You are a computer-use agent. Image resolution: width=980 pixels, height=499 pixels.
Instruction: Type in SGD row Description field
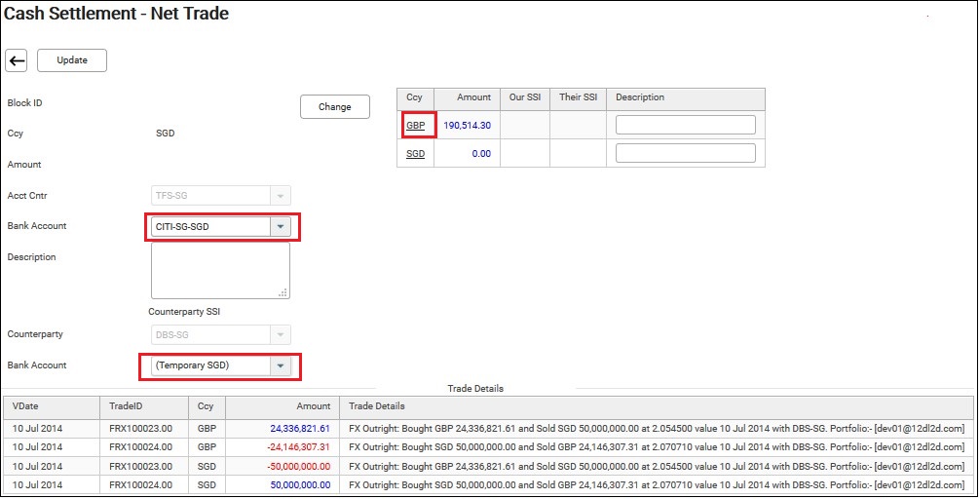(686, 153)
